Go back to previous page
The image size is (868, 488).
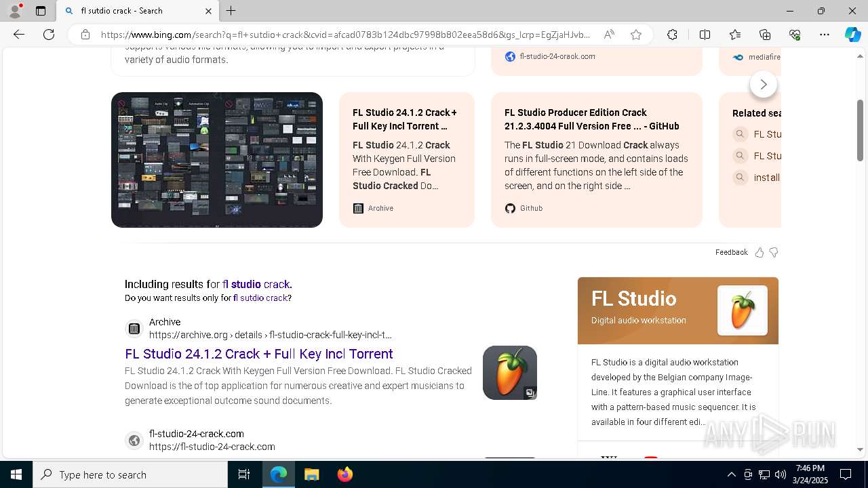[x=19, y=35]
